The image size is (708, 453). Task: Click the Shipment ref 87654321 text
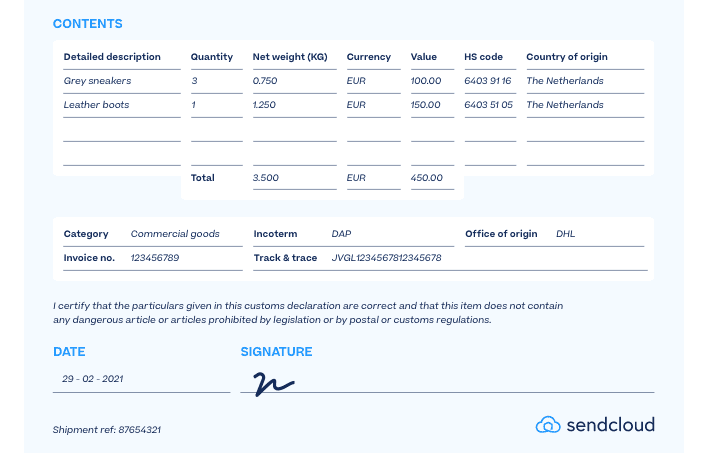pyautogui.click(x=107, y=430)
